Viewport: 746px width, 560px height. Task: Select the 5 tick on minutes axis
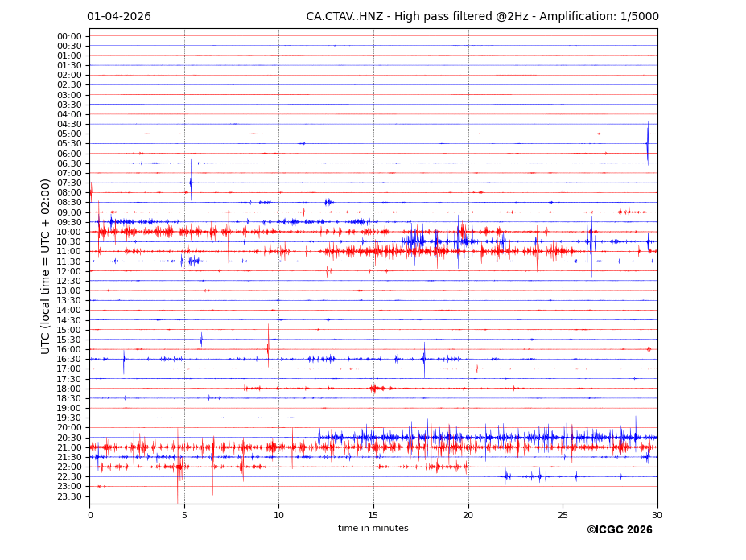184,515
